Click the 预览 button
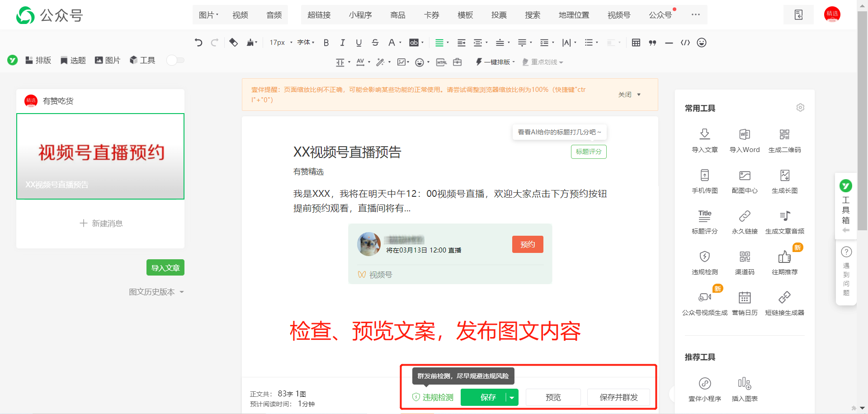The image size is (868, 414). 553,397
